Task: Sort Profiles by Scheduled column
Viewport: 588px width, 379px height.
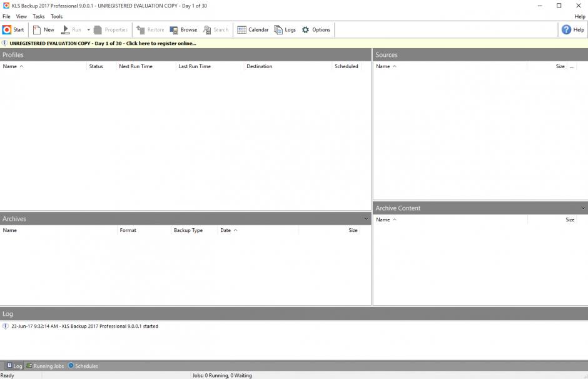Action: click(x=347, y=66)
